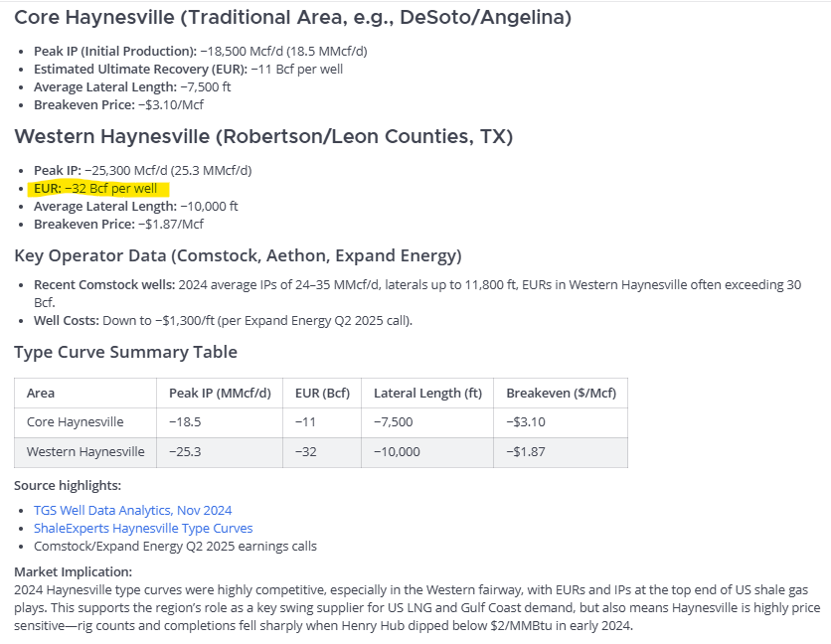The width and height of the screenshot is (831, 644).
Task: Click the Breakeven ($/Mcf) column header
Action: point(562,394)
